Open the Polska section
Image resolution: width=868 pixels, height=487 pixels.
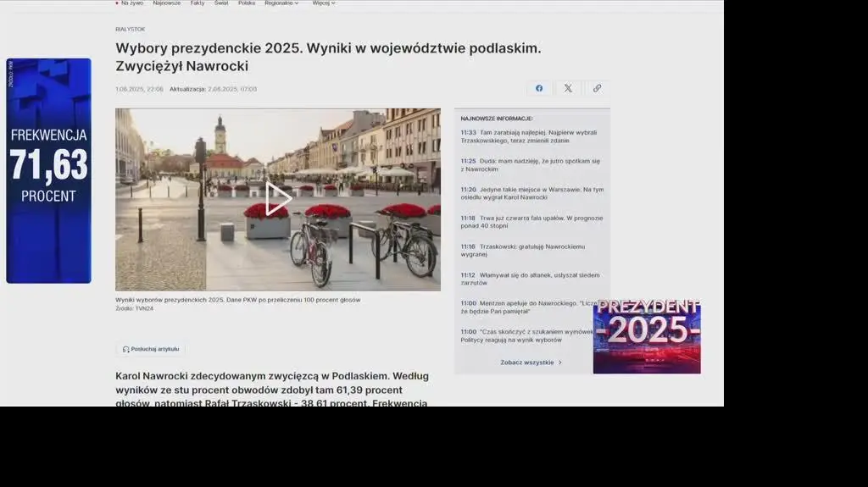(x=247, y=3)
